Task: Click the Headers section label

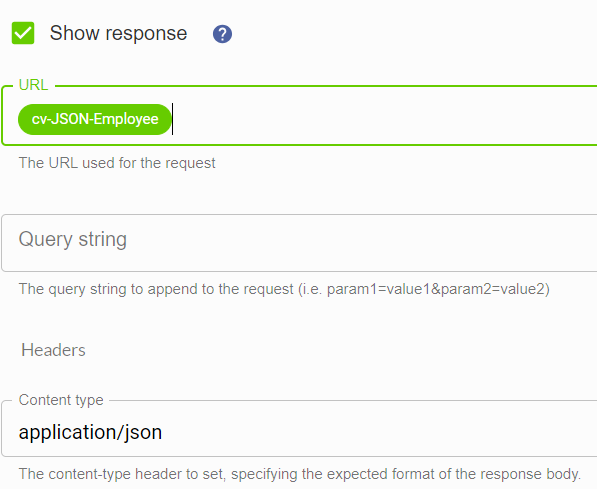Action: click(53, 350)
